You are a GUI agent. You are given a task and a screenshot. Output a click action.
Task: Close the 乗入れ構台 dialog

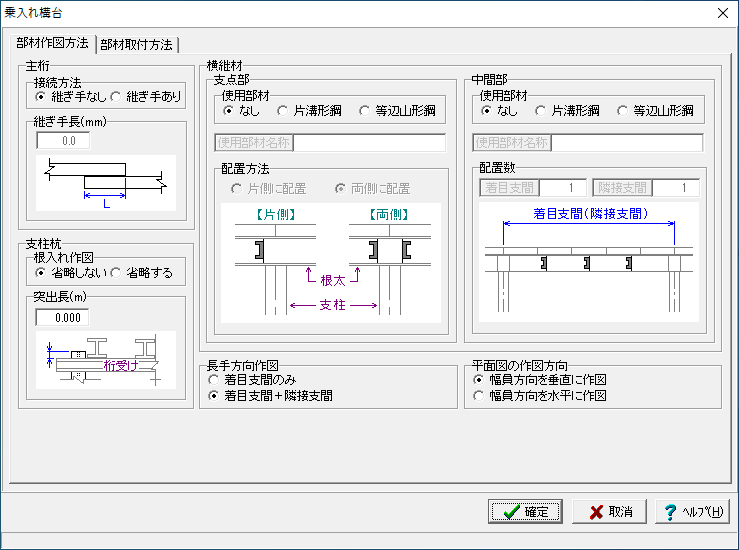723,13
